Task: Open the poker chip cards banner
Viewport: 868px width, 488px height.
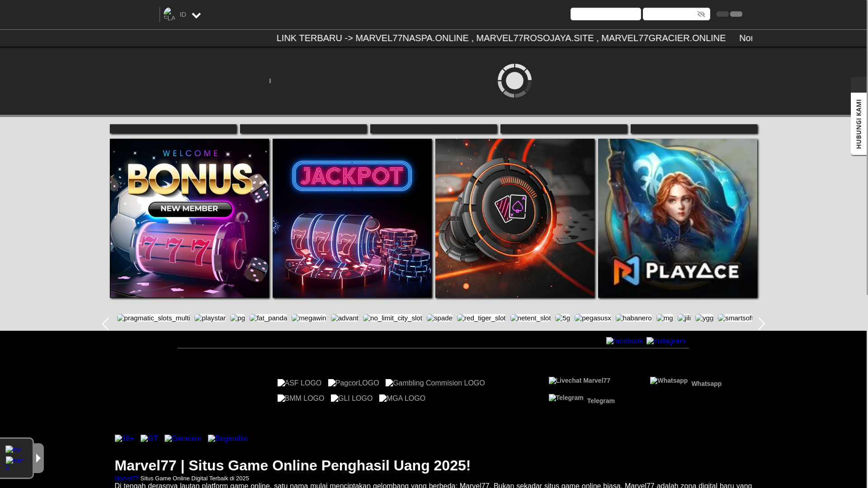Action: click(x=515, y=218)
